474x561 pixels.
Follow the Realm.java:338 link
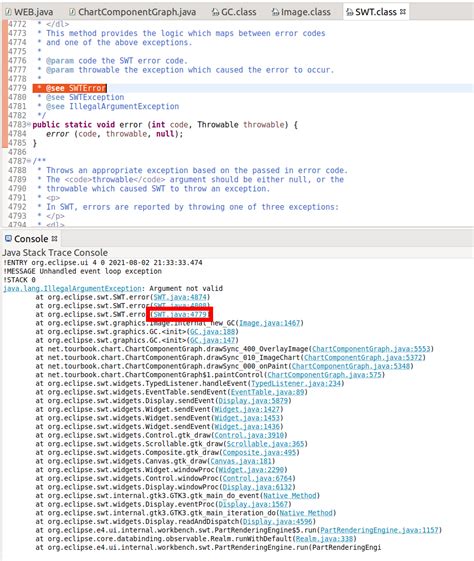coord(324,538)
